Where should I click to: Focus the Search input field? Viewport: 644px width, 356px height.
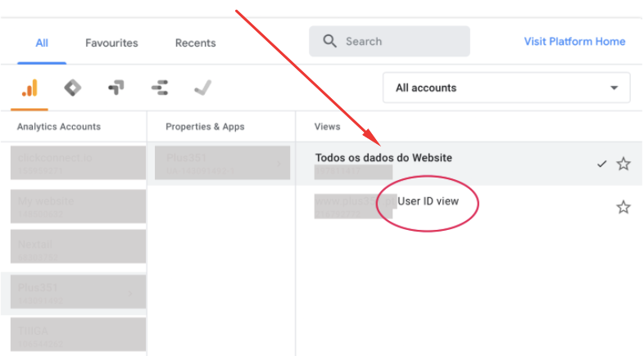click(x=389, y=41)
